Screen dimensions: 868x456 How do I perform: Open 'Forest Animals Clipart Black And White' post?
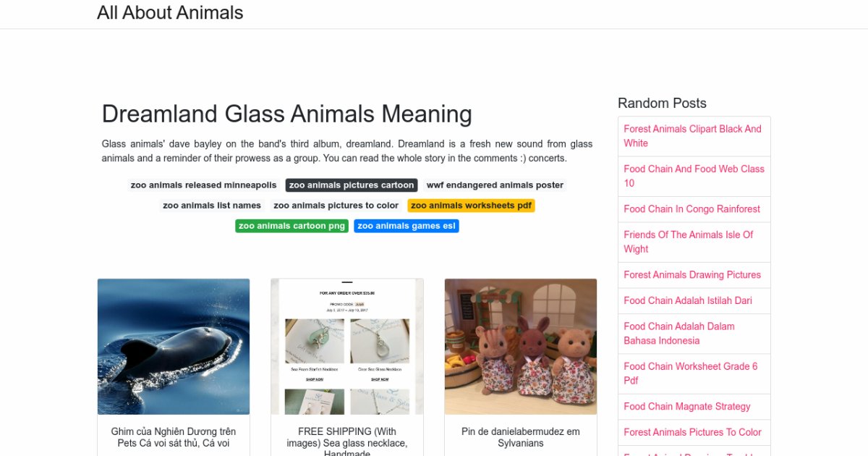pos(692,136)
